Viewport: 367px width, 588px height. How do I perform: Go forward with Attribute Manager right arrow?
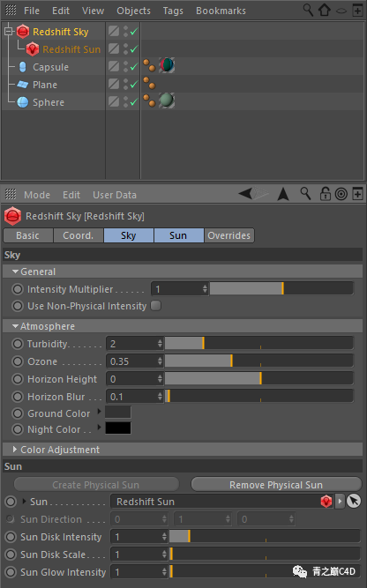(261, 194)
